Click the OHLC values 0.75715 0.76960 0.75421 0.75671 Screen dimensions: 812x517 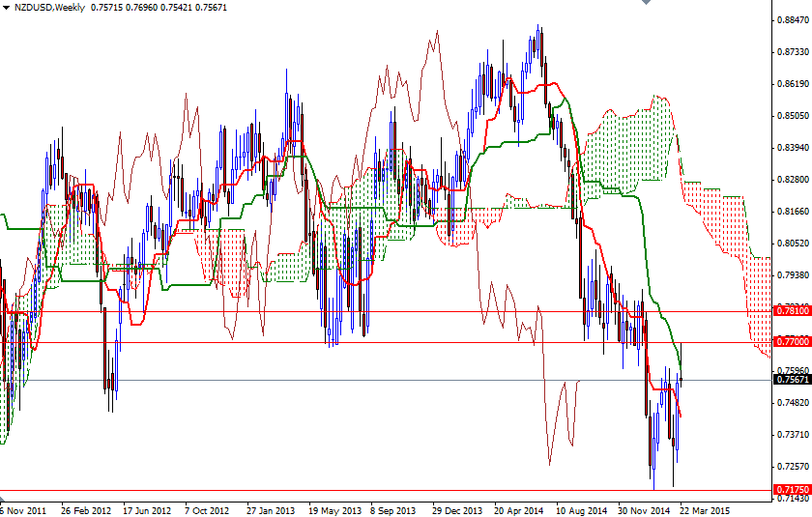(x=159, y=8)
